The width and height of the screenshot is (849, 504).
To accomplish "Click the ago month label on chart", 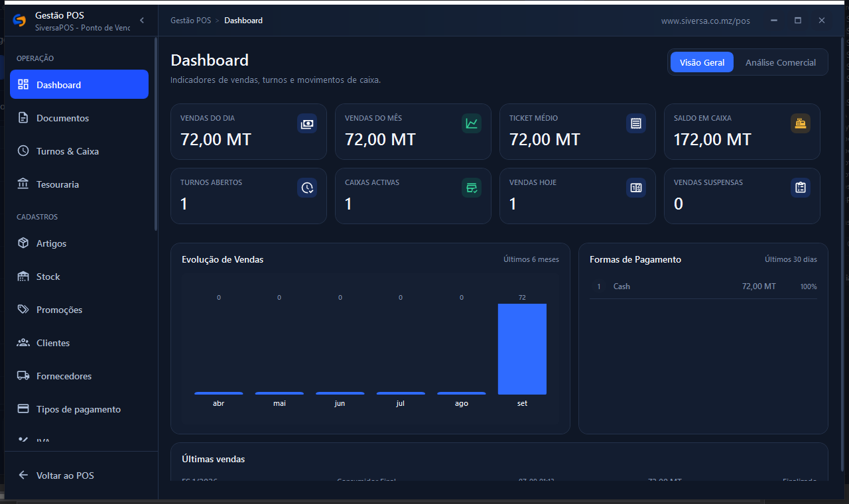I will pyautogui.click(x=462, y=403).
